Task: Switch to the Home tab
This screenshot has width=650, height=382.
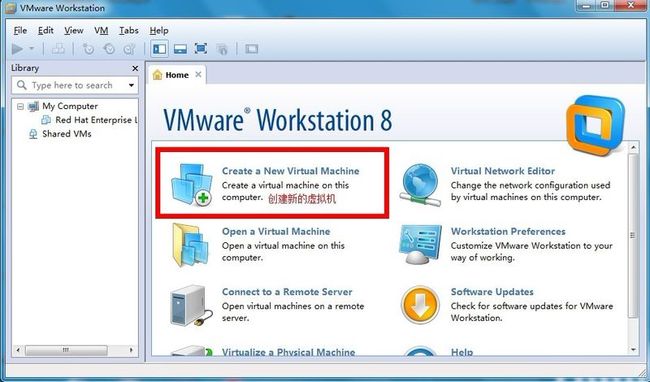Action: pos(177,75)
